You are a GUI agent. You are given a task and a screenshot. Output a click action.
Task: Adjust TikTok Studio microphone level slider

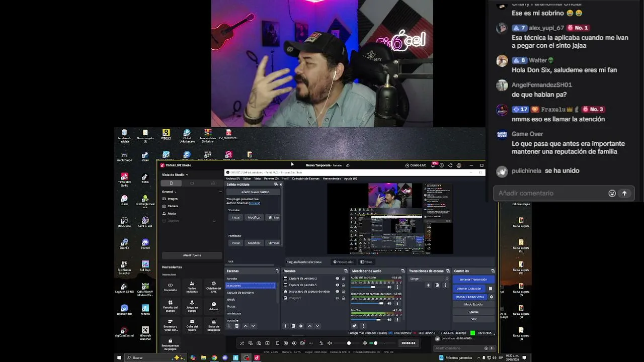[x=382, y=343]
